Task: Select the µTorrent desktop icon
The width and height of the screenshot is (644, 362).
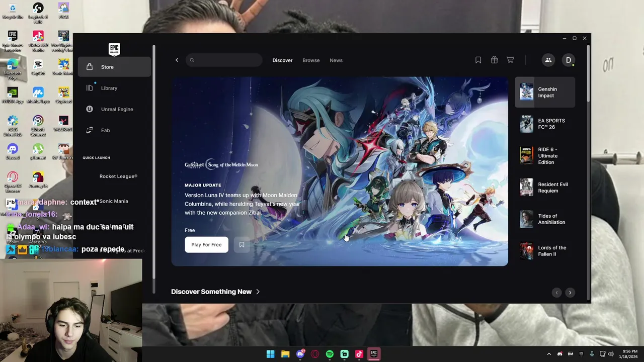Action: point(38,152)
